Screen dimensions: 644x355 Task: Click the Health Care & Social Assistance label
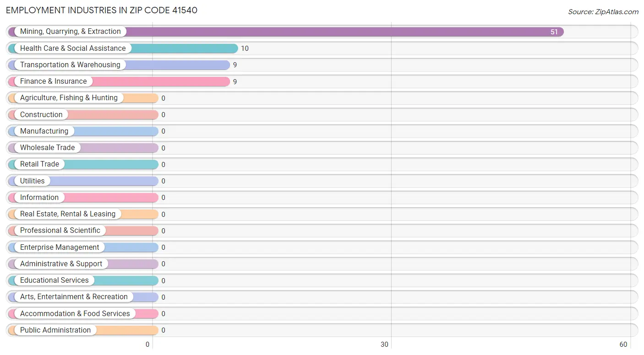[73, 48]
